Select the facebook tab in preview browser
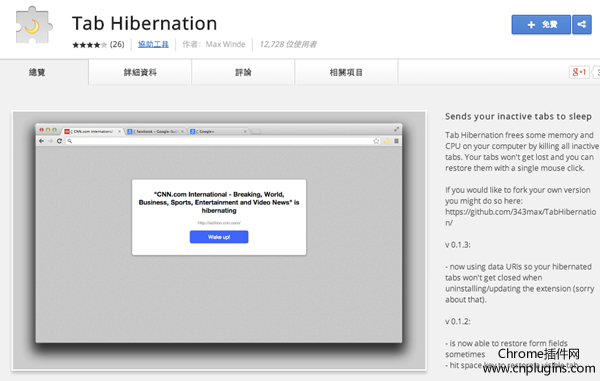Image resolution: width=600 pixels, height=381 pixels. click(156, 131)
